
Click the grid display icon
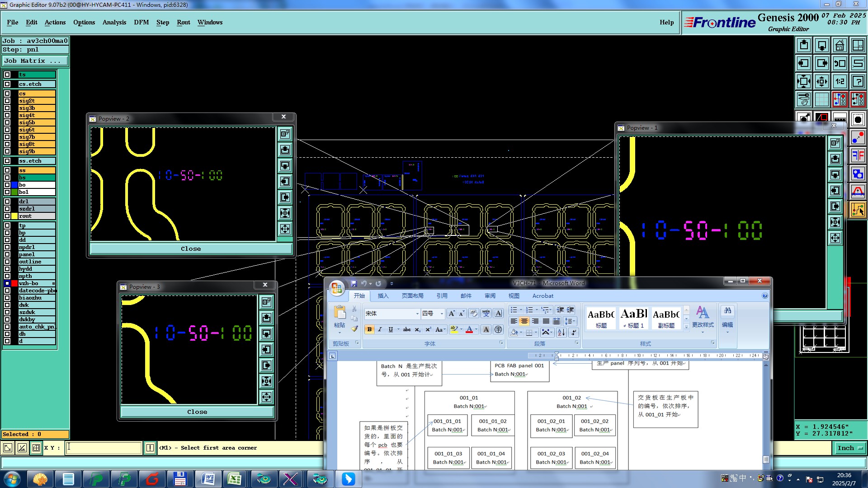click(821, 99)
